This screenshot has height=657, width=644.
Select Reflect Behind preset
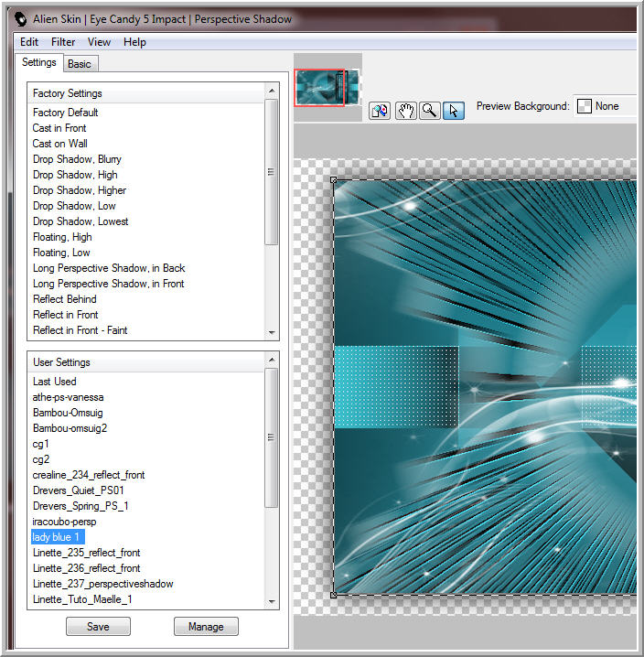pyautogui.click(x=65, y=298)
